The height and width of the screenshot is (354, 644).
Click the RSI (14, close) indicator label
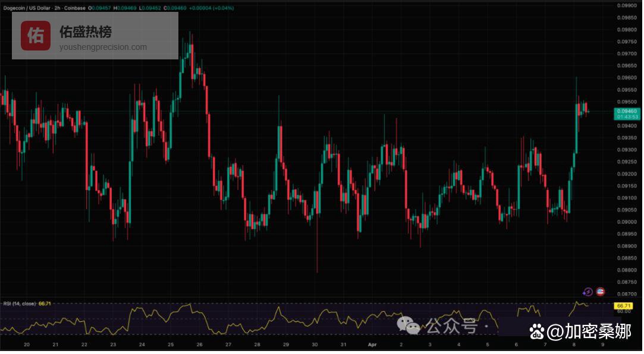(x=20, y=304)
